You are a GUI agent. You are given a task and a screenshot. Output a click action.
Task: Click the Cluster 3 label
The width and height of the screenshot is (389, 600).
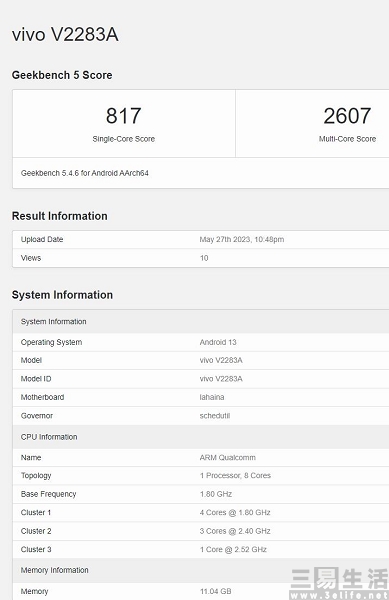click(x=36, y=549)
